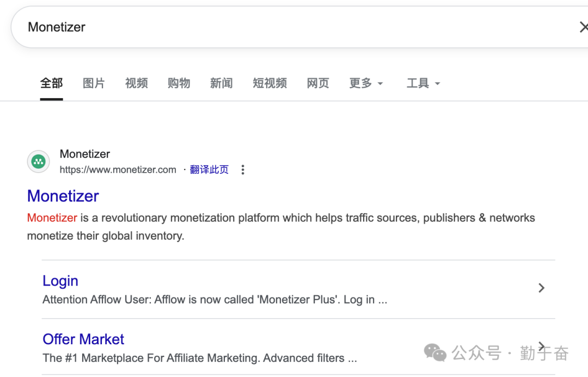Screen dimensions: 588x377
Task: Select the 短视频 short videos category
Action: [269, 83]
